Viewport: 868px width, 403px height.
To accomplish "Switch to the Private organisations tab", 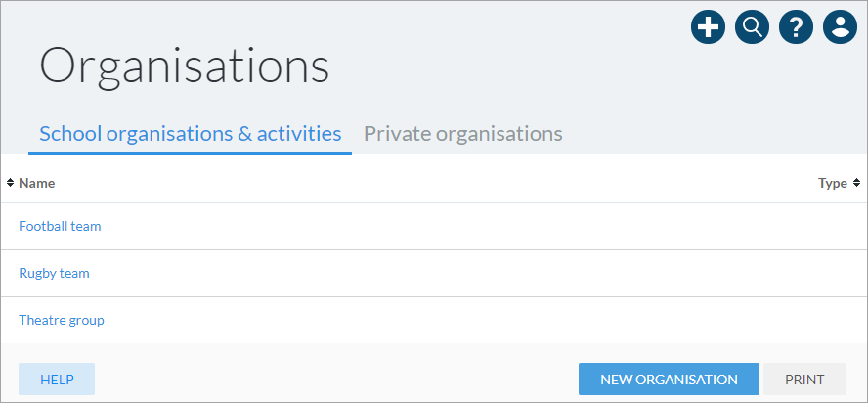I will point(462,134).
